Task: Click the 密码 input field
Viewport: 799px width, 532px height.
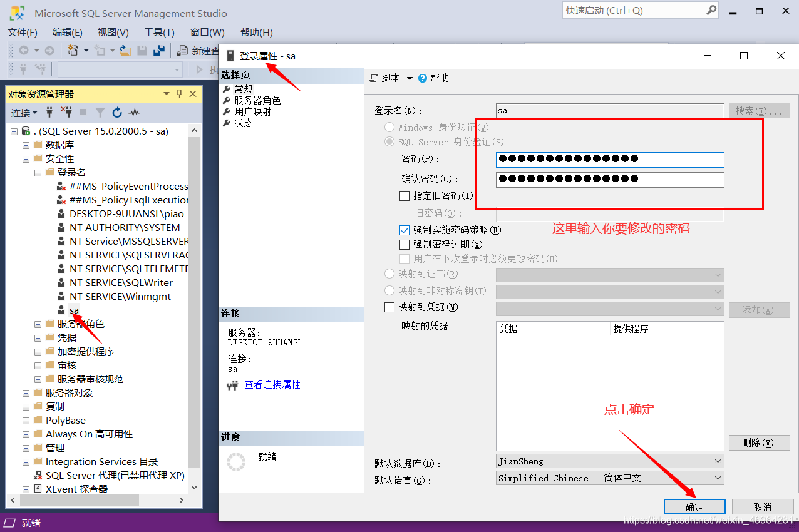Action: [x=610, y=160]
